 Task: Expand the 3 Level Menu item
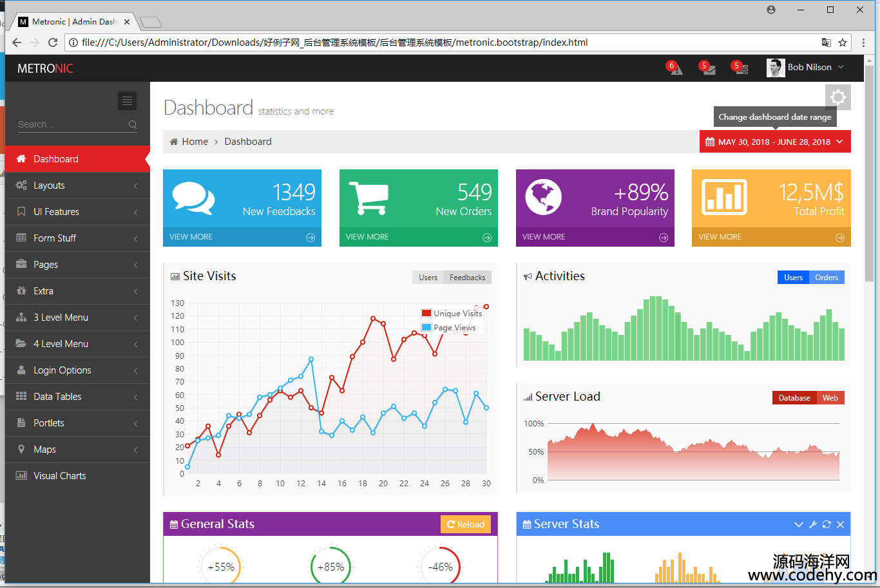[77, 318]
